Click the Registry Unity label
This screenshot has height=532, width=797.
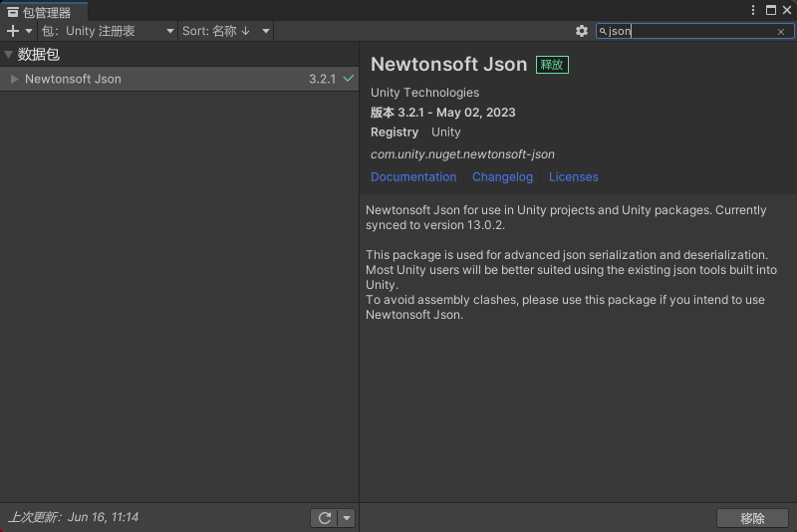[415, 133]
